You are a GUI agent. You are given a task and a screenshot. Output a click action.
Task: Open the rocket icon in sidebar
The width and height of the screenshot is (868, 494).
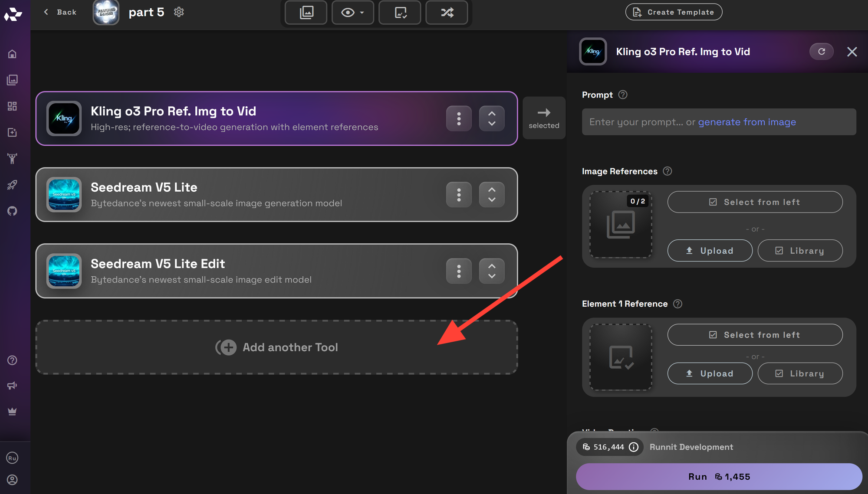point(12,185)
